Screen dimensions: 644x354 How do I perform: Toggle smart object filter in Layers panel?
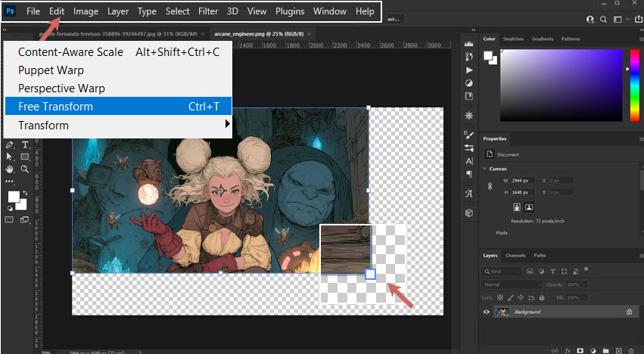click(575, 271)
